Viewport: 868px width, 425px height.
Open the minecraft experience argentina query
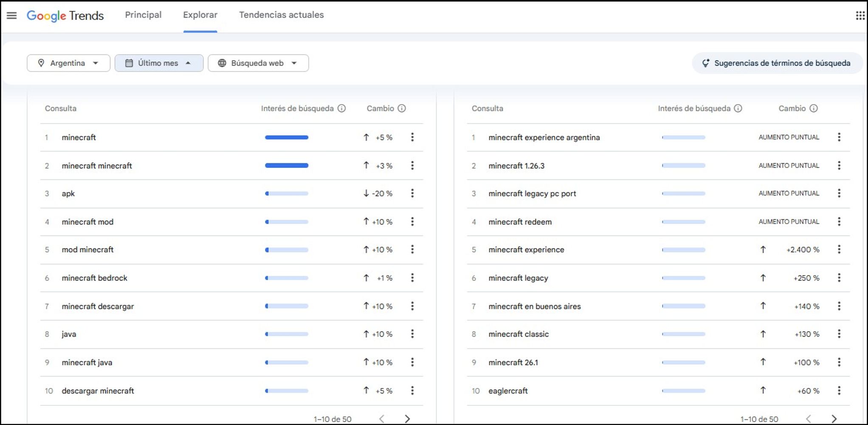544,137
